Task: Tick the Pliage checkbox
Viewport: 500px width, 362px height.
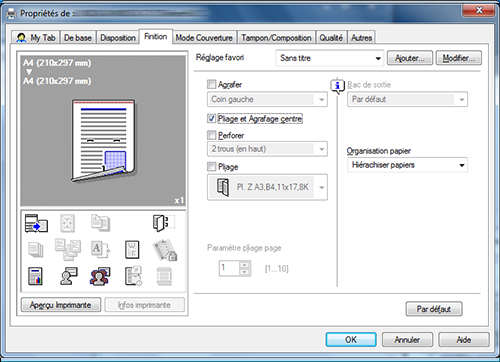Action: [211, 166]
